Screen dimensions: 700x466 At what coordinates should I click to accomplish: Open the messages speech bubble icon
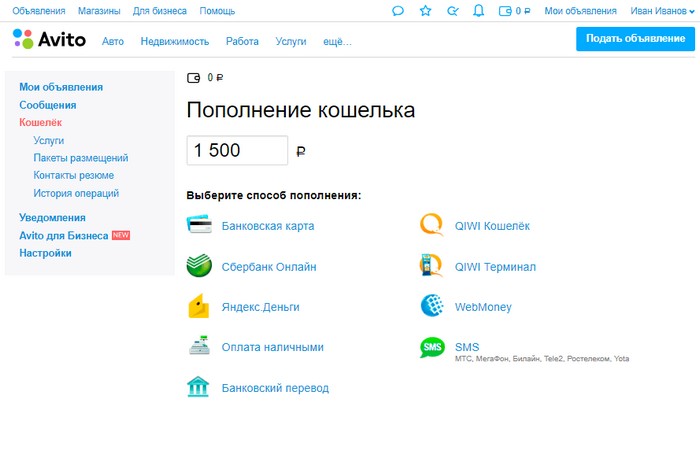398,11
